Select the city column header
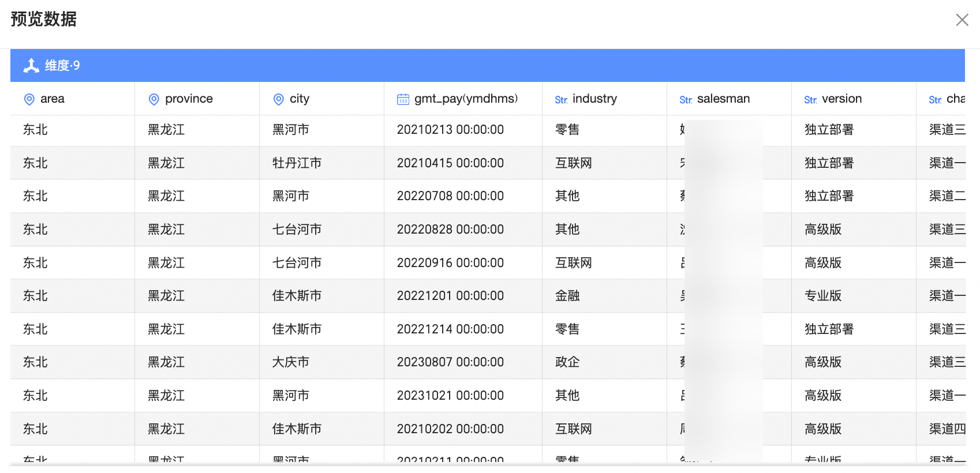The height and width of the screenshot is (473, 980). point(322,99)
